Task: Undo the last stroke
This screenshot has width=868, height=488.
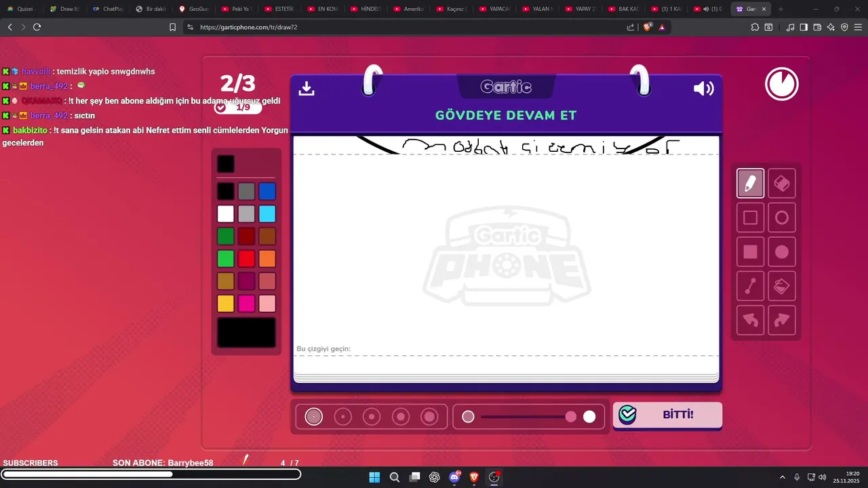Action: tap(750, 321)
